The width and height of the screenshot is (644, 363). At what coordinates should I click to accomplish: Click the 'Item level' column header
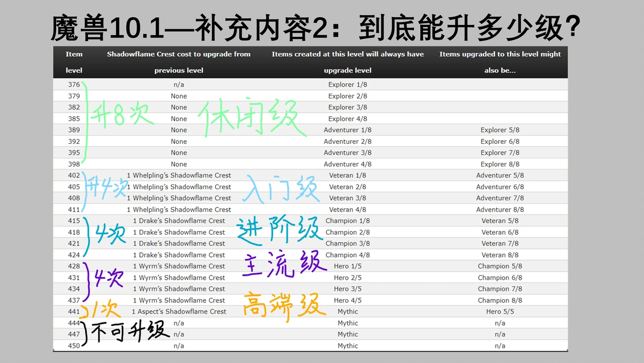tap(74, 62)
